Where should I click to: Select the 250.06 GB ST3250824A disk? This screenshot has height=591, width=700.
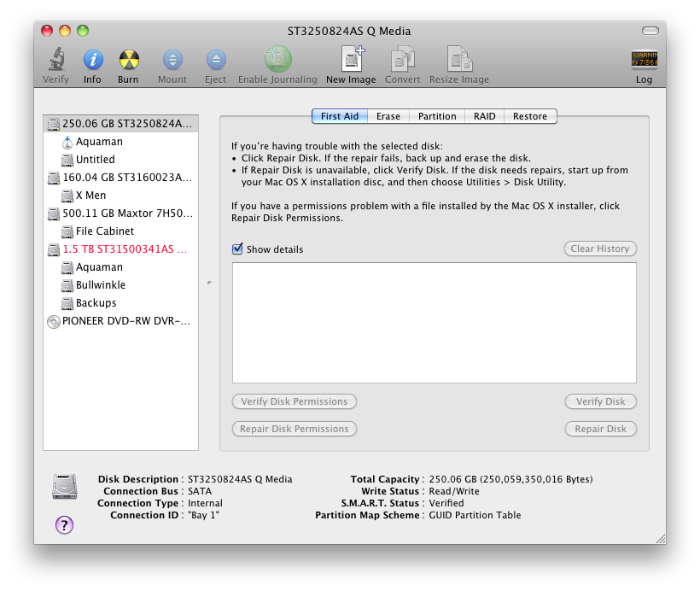coord(121,124)
